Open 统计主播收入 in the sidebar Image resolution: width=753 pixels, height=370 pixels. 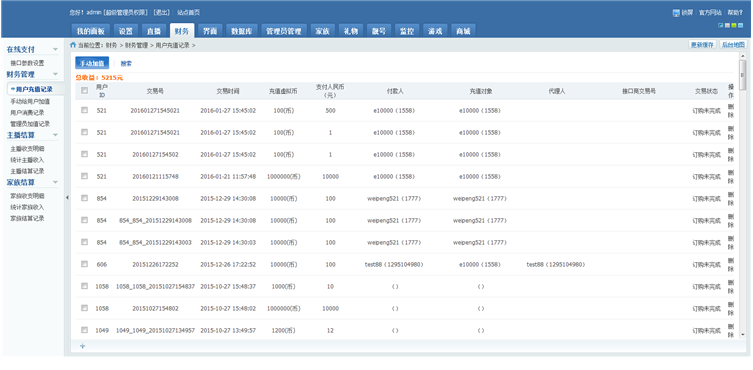tap(27, 160)
